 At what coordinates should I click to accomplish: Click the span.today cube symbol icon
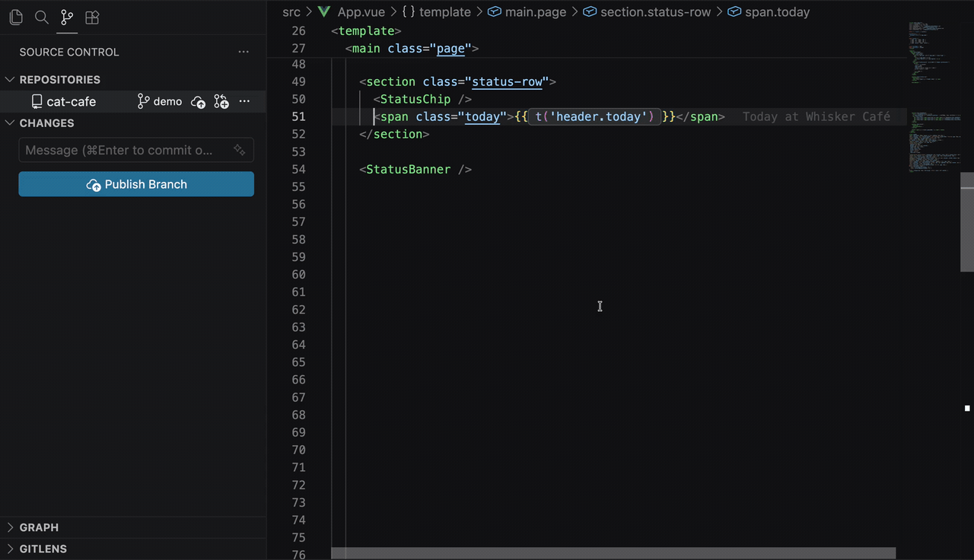pos(734,12)
